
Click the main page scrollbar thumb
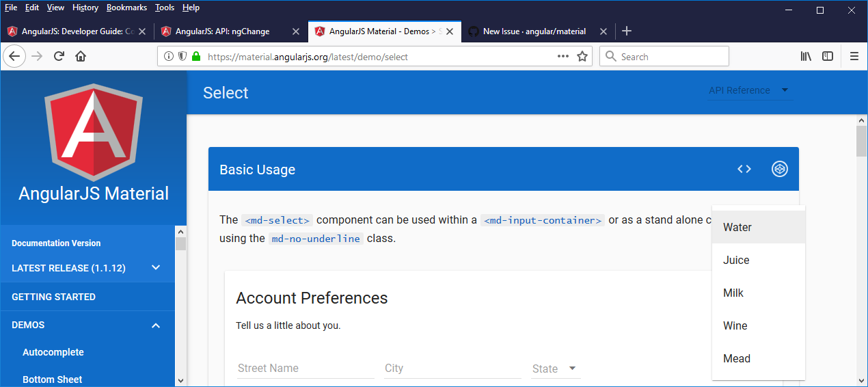point(862,142)
